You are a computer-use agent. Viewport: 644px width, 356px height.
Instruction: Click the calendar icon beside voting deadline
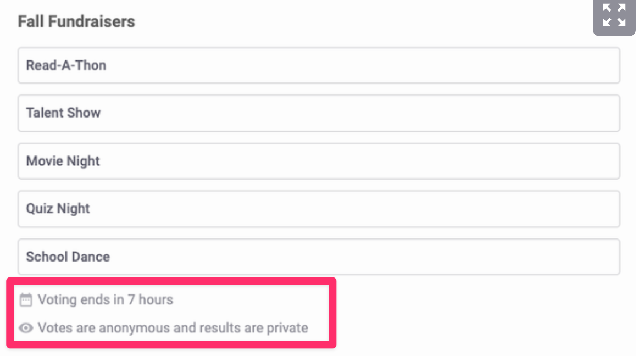point(26,300)
